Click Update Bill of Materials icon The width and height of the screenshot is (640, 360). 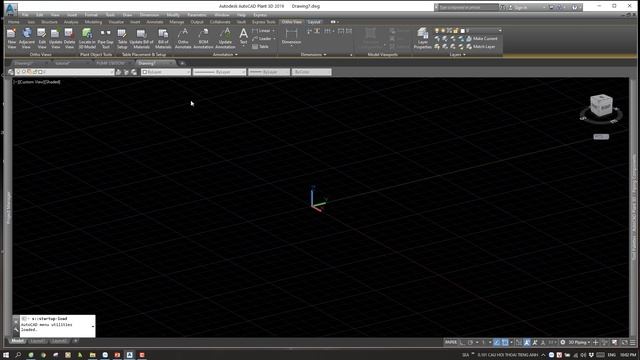[141, 38]
